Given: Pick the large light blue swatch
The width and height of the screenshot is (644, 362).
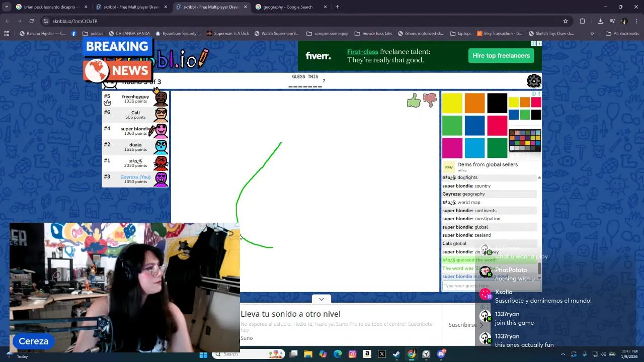Looking at the screenshot, I should coord(474,148).
